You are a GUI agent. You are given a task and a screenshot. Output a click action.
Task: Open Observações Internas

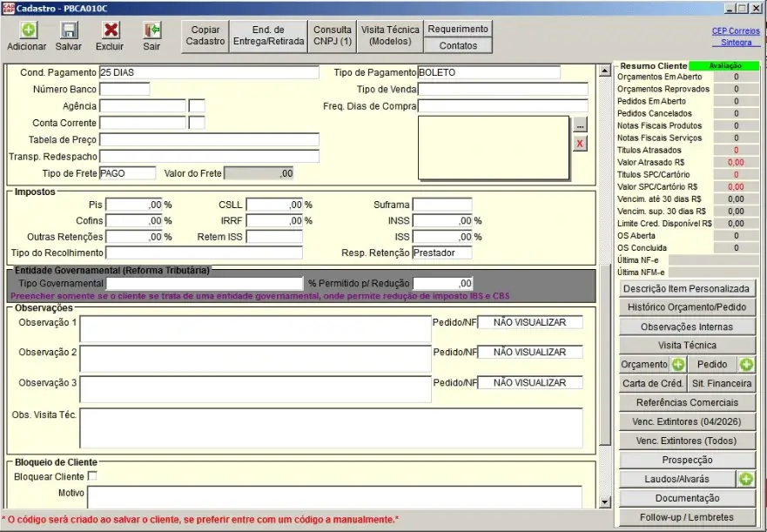click(687, 327)
